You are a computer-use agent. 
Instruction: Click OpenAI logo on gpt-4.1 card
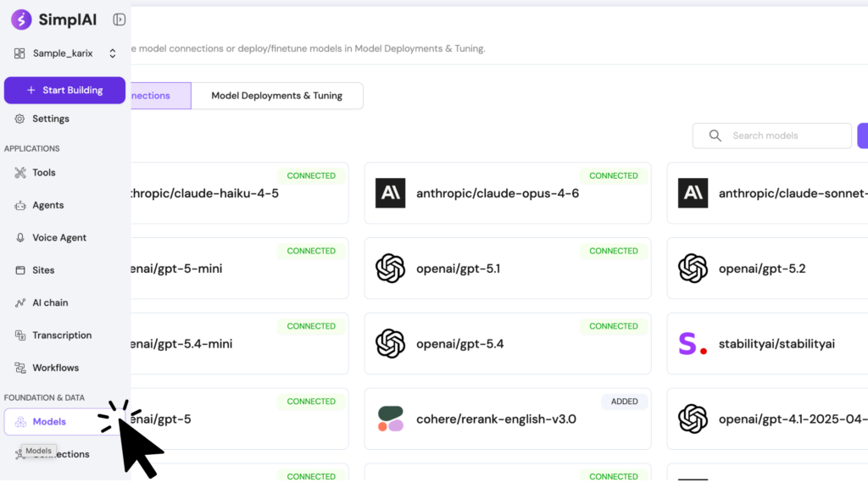(693, 419)
